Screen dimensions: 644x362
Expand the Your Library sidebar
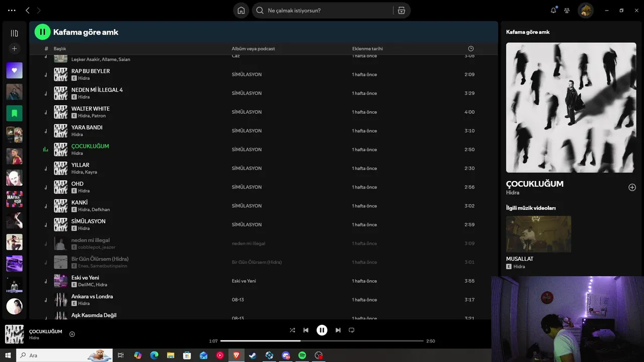coord(14,33)
